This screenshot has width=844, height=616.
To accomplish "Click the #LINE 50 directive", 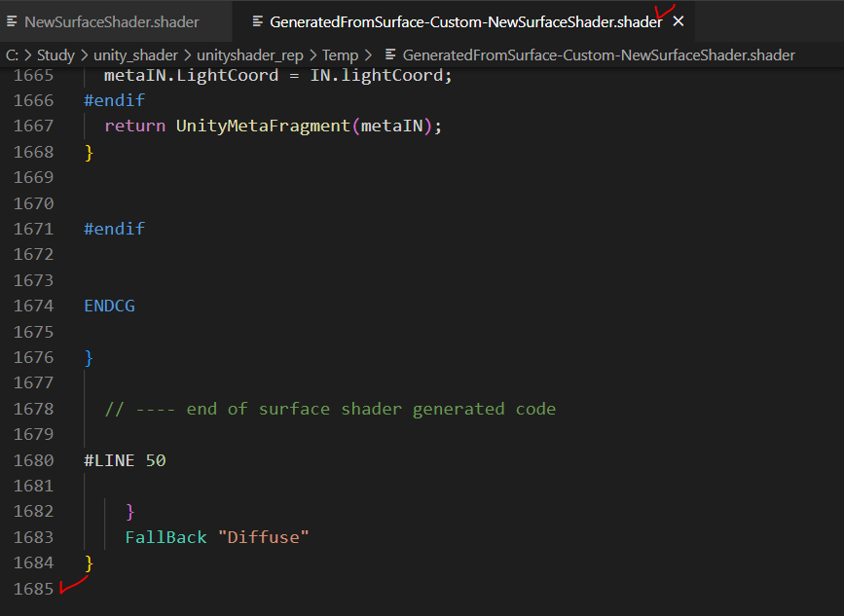I will 125,460.
